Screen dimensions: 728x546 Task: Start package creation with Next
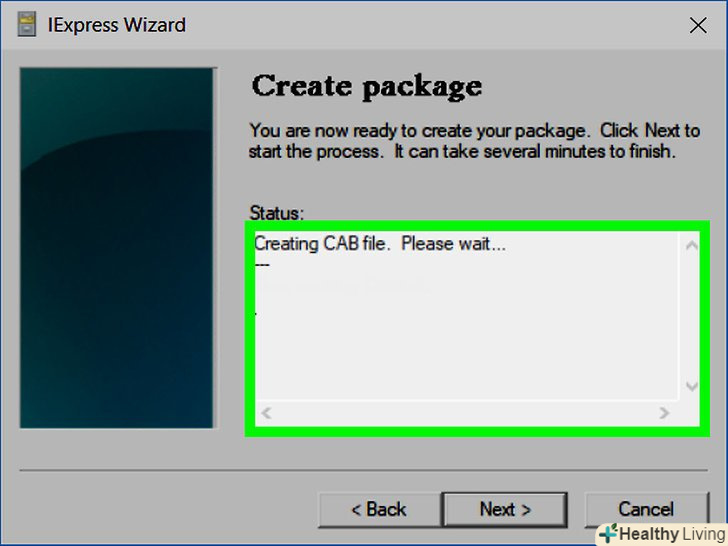click(x=505, y=509)
